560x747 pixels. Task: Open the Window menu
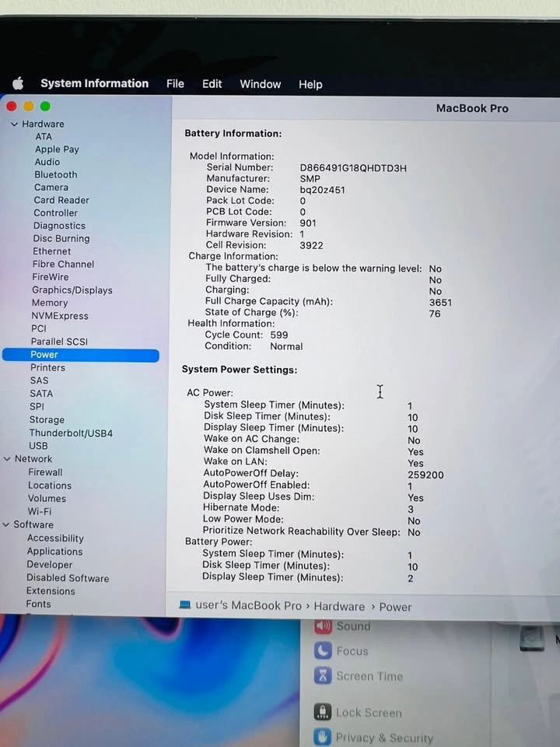(x=260, y=84)
